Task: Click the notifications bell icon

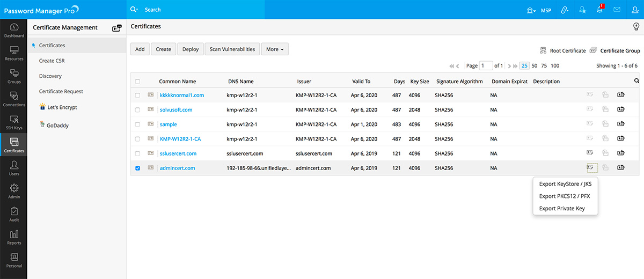Action: (600, 10)
